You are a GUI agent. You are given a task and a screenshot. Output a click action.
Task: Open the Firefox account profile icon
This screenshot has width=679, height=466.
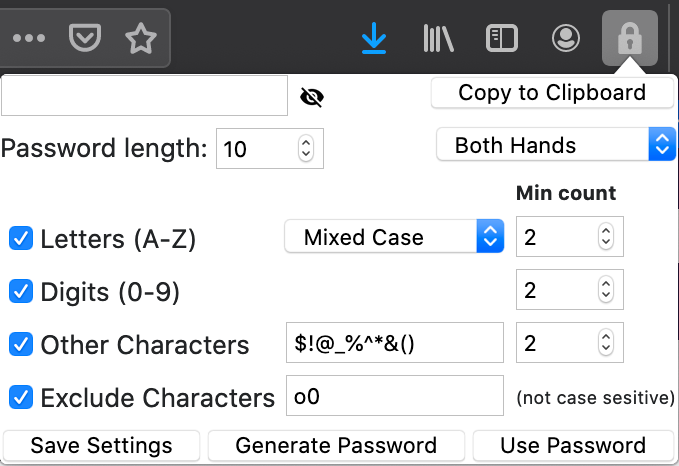click(x=565, y=39)
